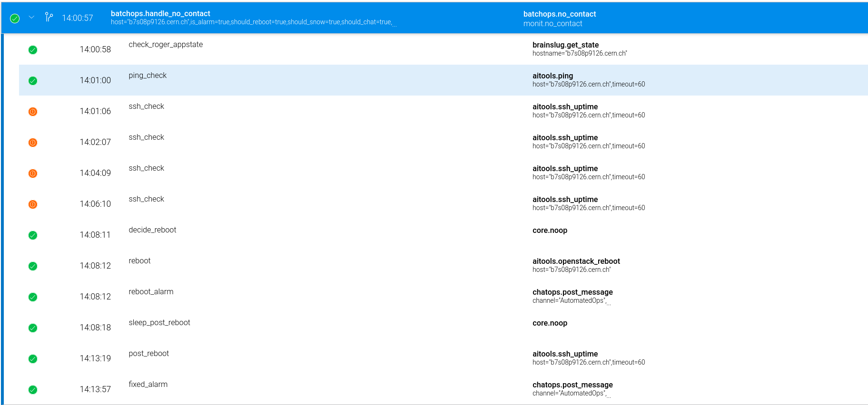Click the orange timeout icon at 14:02:07
Viewport: 868px width, 405px height.
click(x=33, y=143)
